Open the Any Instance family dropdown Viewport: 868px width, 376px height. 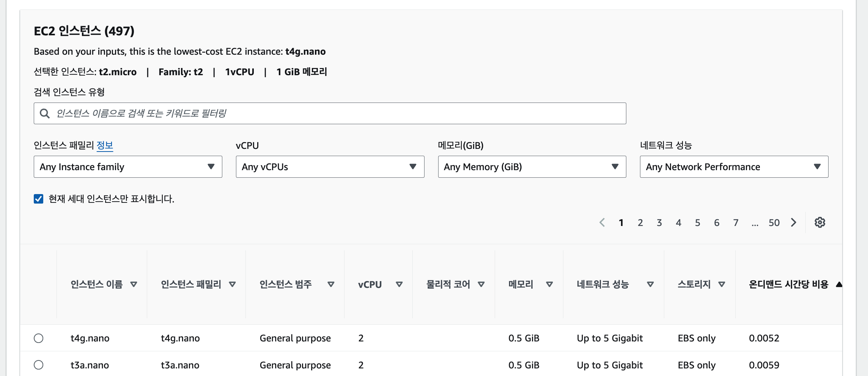tap(128, 167)
